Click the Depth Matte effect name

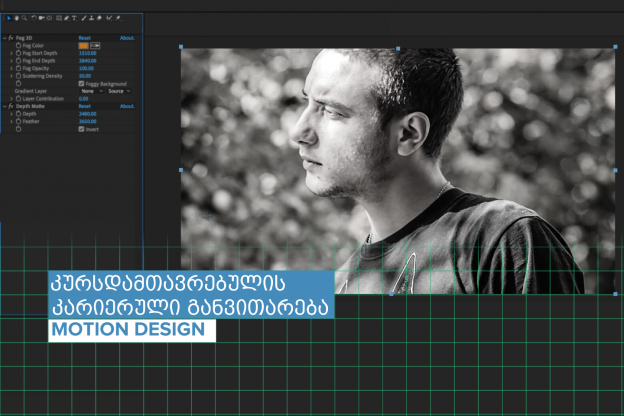[30, 106]
